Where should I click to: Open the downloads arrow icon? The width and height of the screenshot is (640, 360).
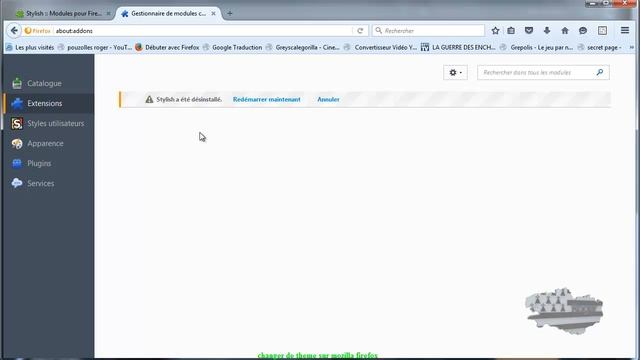pos(547,31)
